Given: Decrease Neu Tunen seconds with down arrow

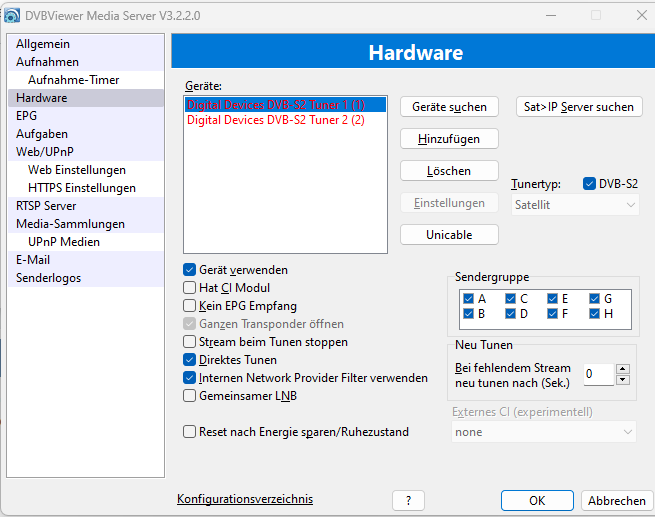Looking at the screenshot, I should (623, 380).
